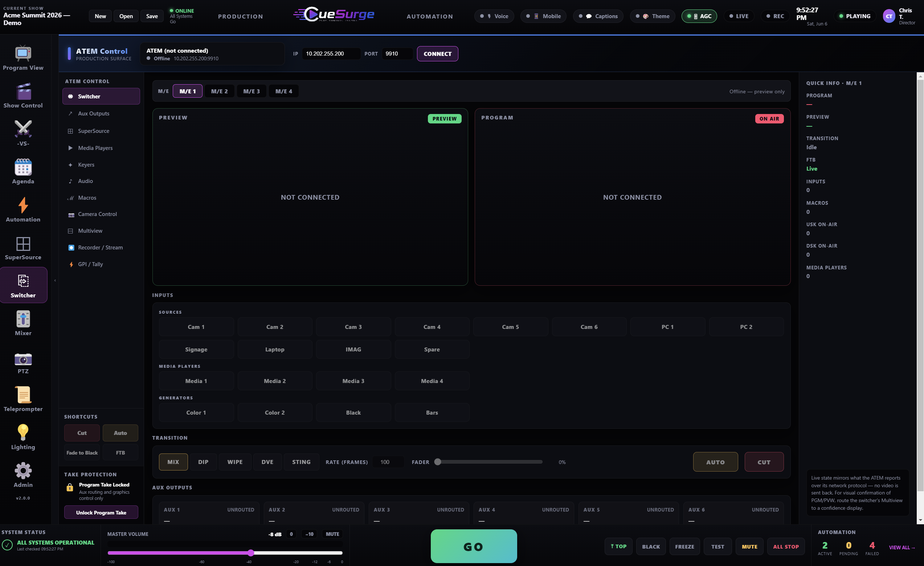This screenshot has height=566, width=924.
Task: Select the STING transition type
Action: click(302, 462)
